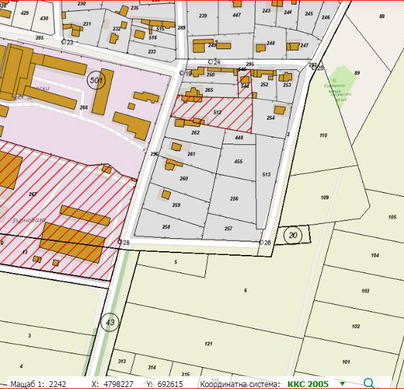This screenshot has width=404, height=389.
Task: Select parcel 455
Action: coord(238,161)
